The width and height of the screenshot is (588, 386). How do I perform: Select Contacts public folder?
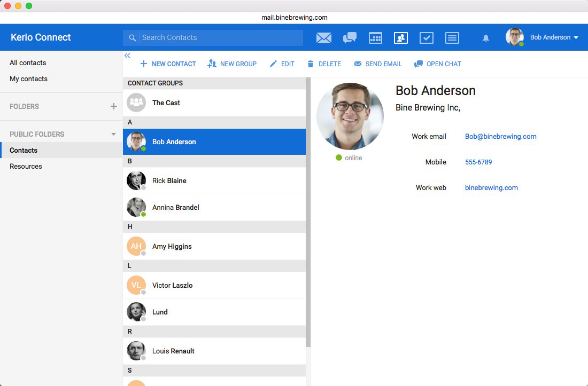[x=61, y=150]
